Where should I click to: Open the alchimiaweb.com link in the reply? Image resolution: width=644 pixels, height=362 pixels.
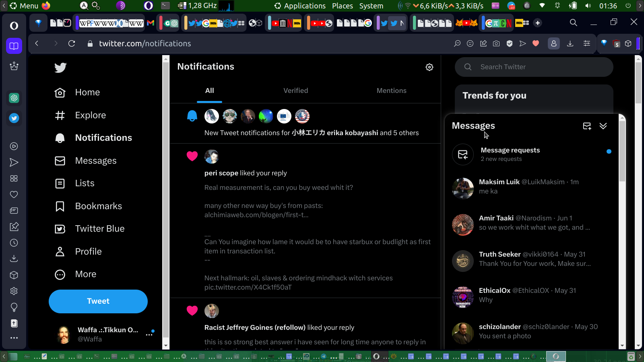pyautogui.click(x=256, y=215)
